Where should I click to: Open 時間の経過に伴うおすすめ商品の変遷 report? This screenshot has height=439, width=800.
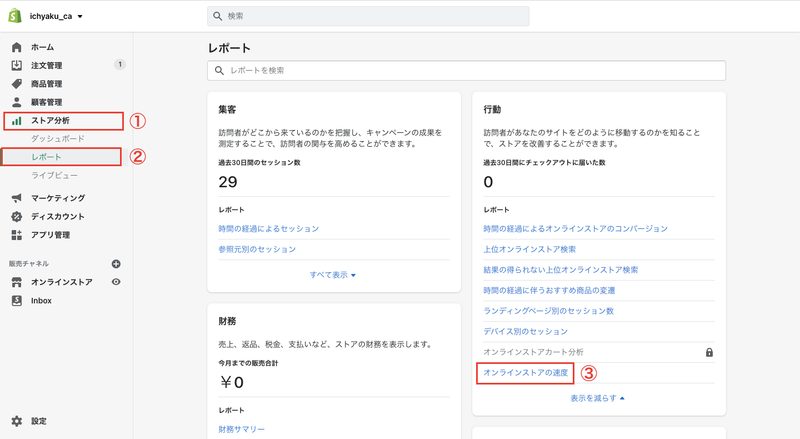[x=549, y=290]
